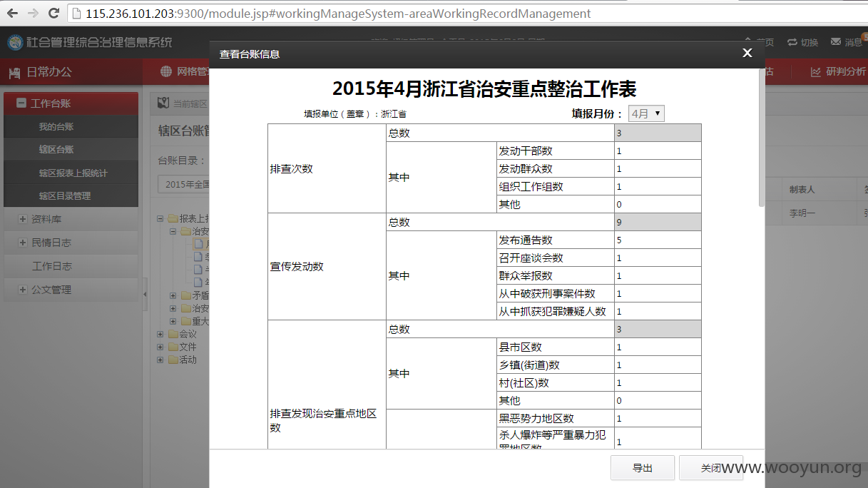Viewport: 868px width, 488px height.
Task: Click the 县市区数 label
Action: click(x=521, y=347)
